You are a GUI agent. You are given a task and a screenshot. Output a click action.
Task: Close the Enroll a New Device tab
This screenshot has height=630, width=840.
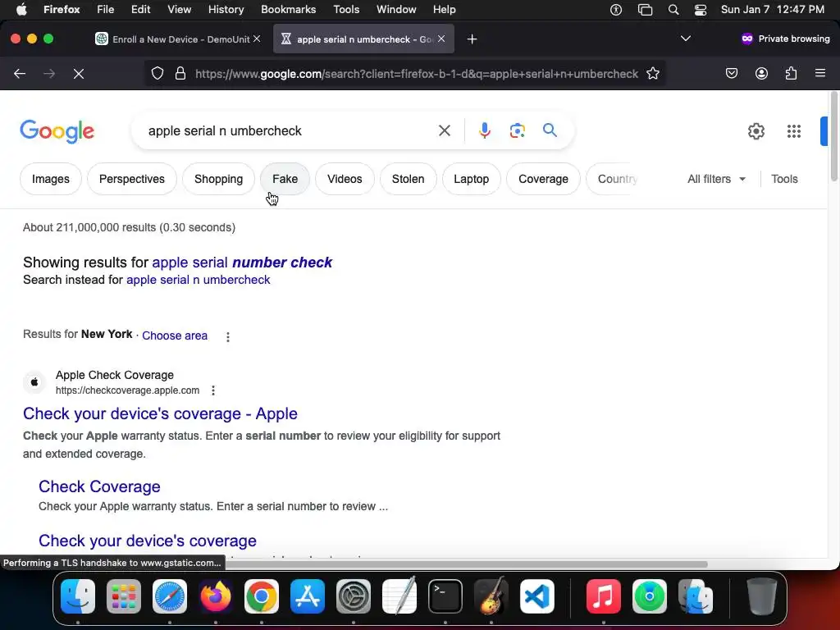pyautogui.click(x=257, y=39)
